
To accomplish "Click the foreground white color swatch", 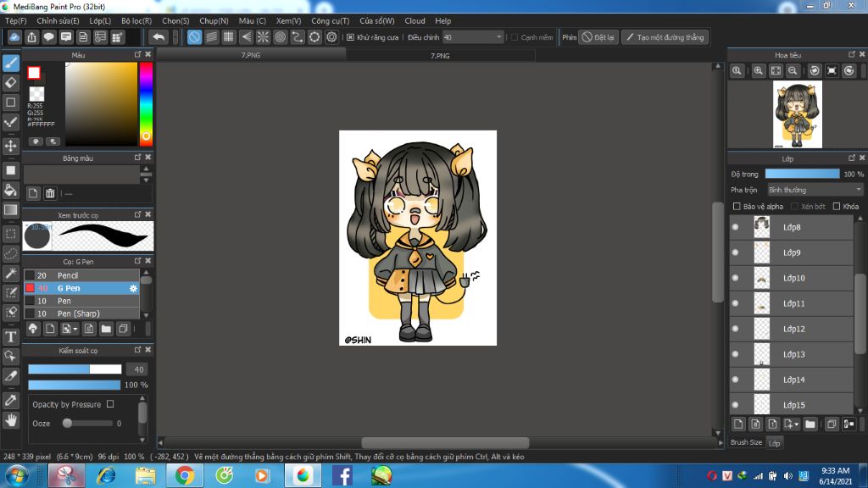I will click(x=34, y=73).
